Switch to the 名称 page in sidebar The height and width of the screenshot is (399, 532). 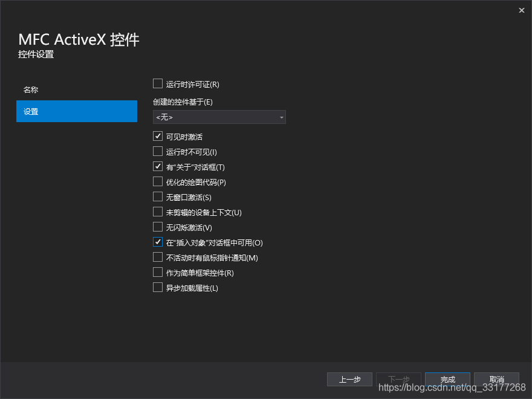coord(77,89)
